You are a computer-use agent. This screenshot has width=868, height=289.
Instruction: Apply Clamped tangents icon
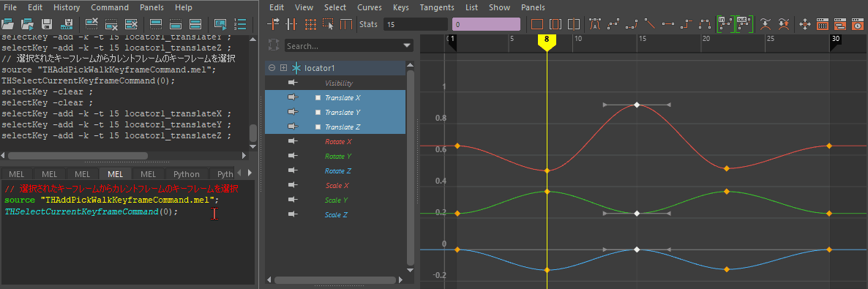click(632, 24)
